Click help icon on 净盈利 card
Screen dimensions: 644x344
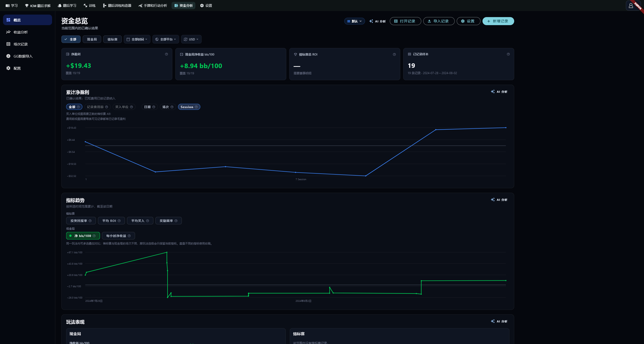[x=166, y=54]
